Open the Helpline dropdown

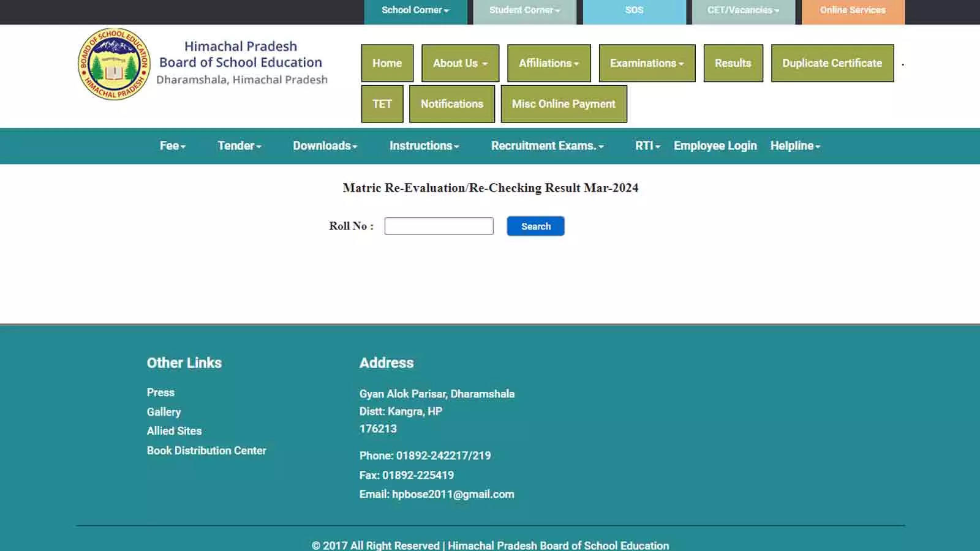point(794,146)
